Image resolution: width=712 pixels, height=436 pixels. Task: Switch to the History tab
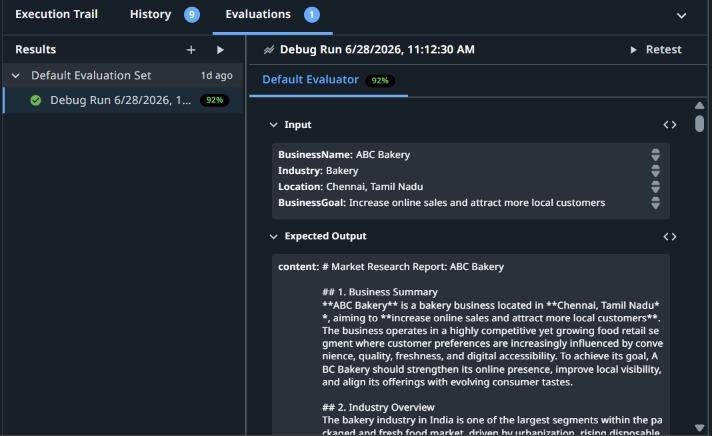150,15
